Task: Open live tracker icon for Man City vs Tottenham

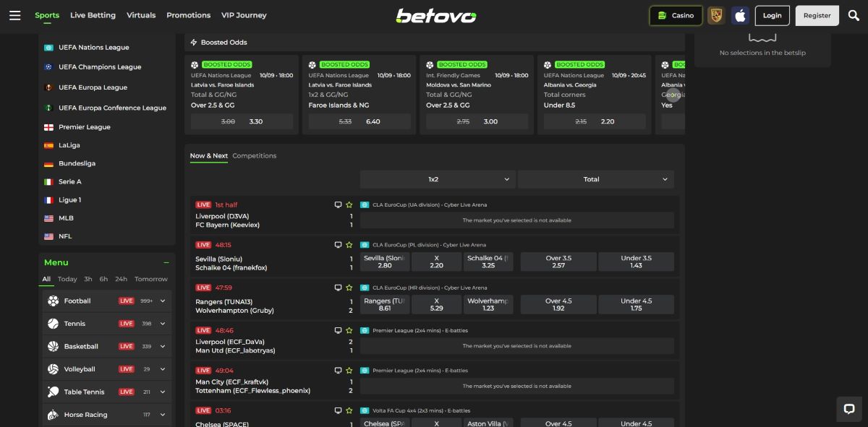Action: click(x=338, y=371)
